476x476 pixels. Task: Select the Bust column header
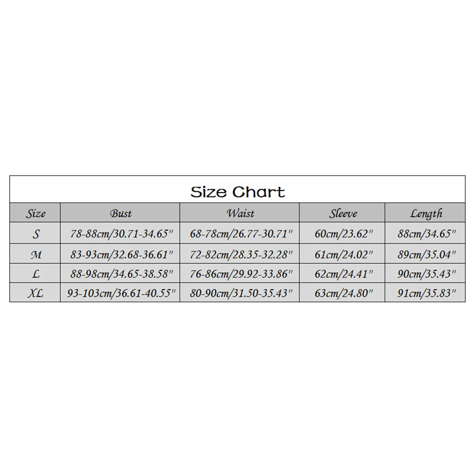120,213
